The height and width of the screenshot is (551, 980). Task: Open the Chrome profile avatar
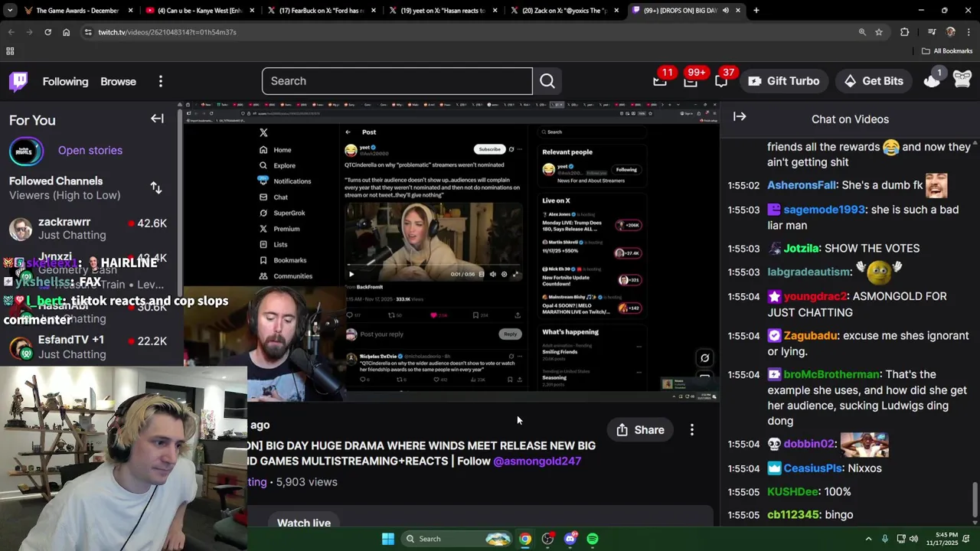951,32
